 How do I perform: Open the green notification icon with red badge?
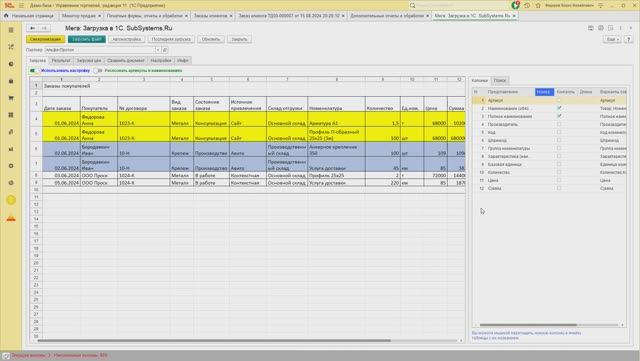pos(516,5)
